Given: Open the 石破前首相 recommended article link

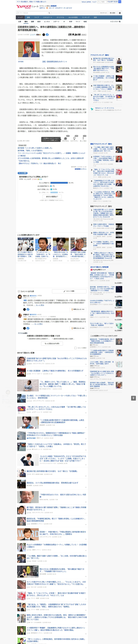Looking at the screenshot, I should [57, 359].
